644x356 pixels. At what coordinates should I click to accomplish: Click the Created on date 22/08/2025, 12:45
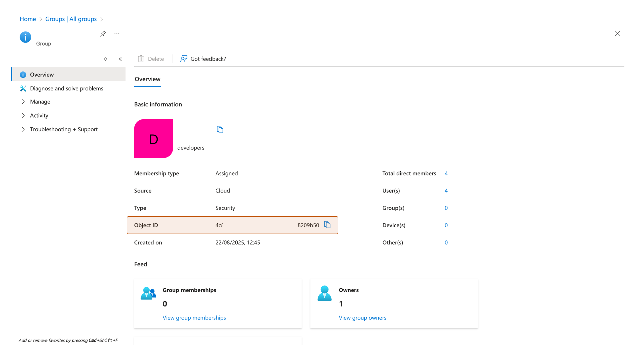coord(237,242)
